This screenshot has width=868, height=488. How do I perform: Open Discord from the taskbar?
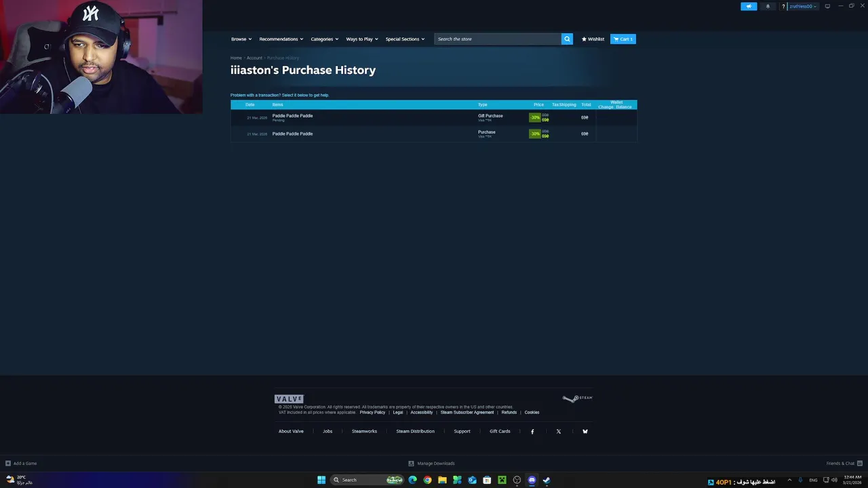(532, 480)
